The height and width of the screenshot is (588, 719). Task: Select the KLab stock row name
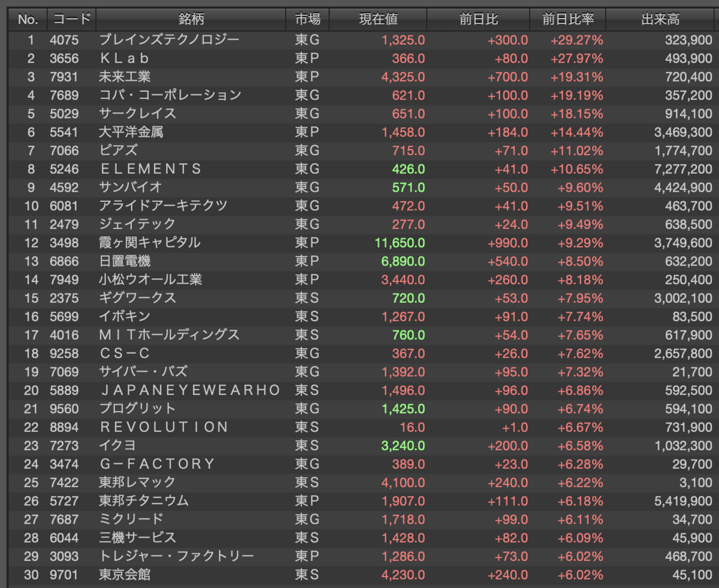click(x=124, y=59)
